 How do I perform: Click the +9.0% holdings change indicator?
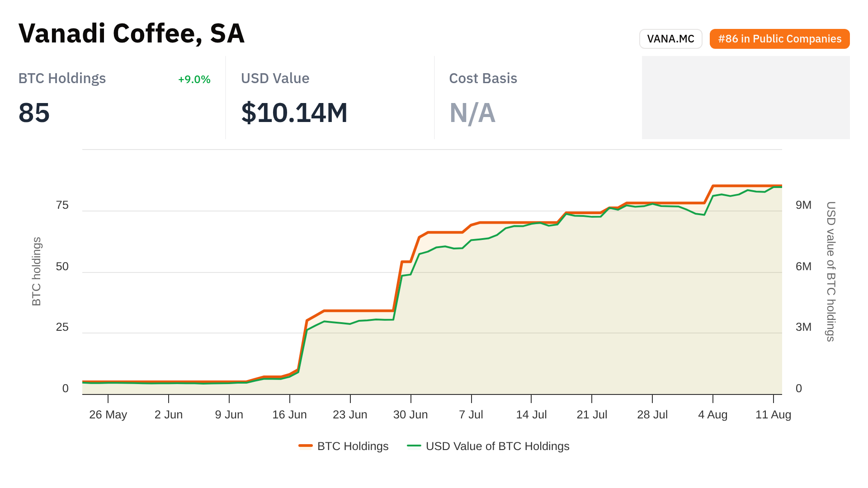(x=194, y=80)
